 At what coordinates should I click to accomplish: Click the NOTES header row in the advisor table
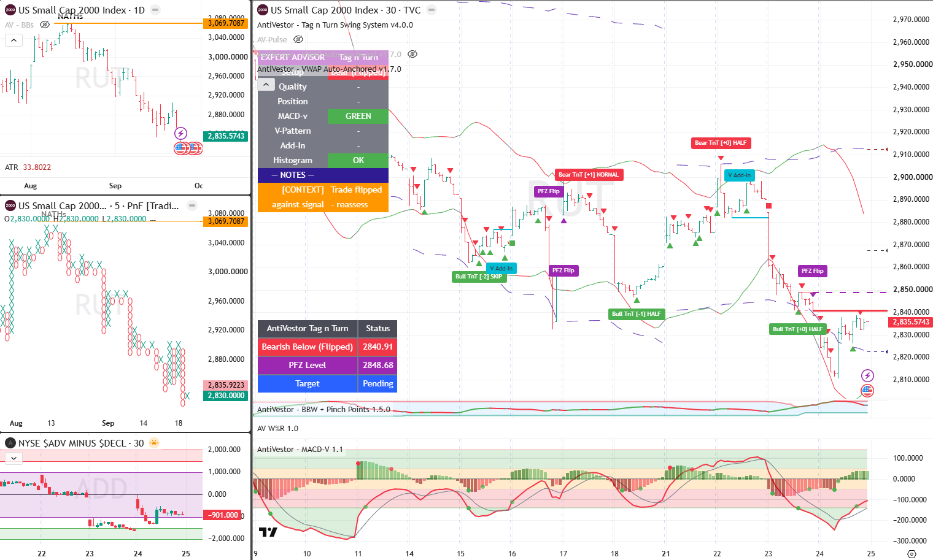coord(323,175)
